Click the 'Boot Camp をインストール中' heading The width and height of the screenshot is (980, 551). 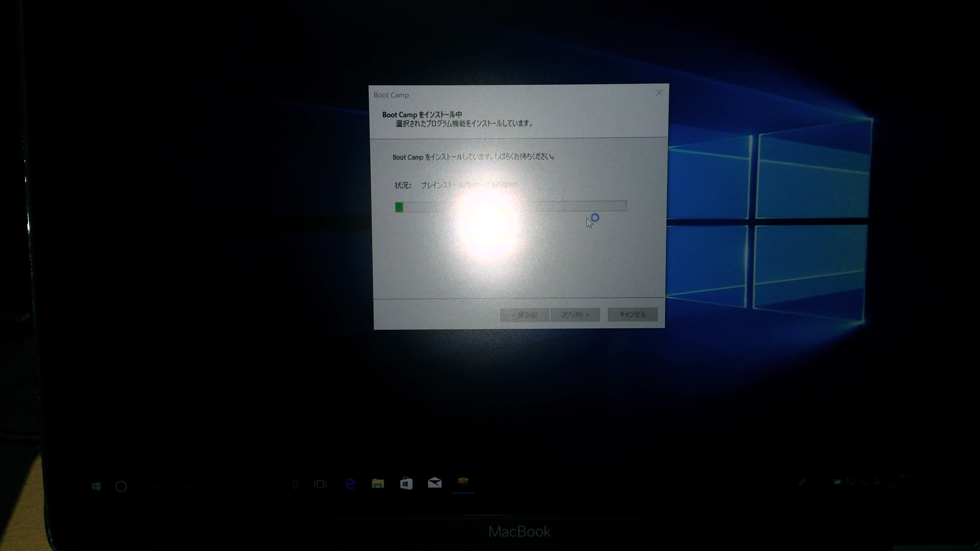[422, 114]
